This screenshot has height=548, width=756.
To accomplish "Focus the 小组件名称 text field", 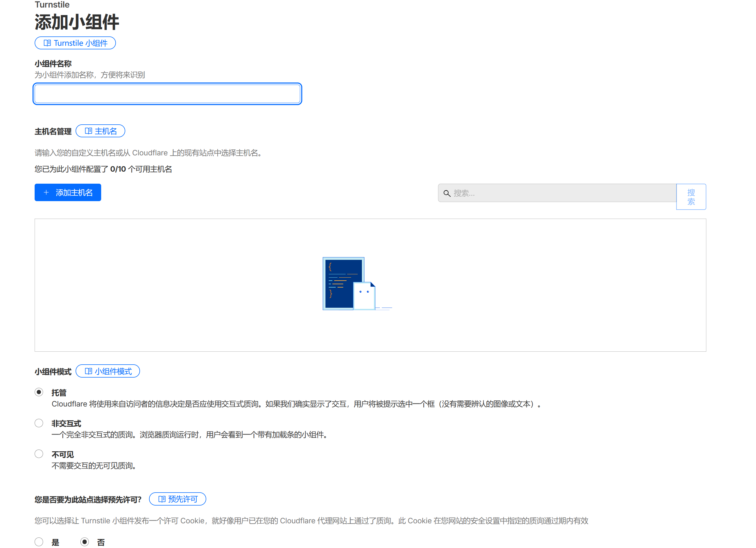I will pos(167,94).
